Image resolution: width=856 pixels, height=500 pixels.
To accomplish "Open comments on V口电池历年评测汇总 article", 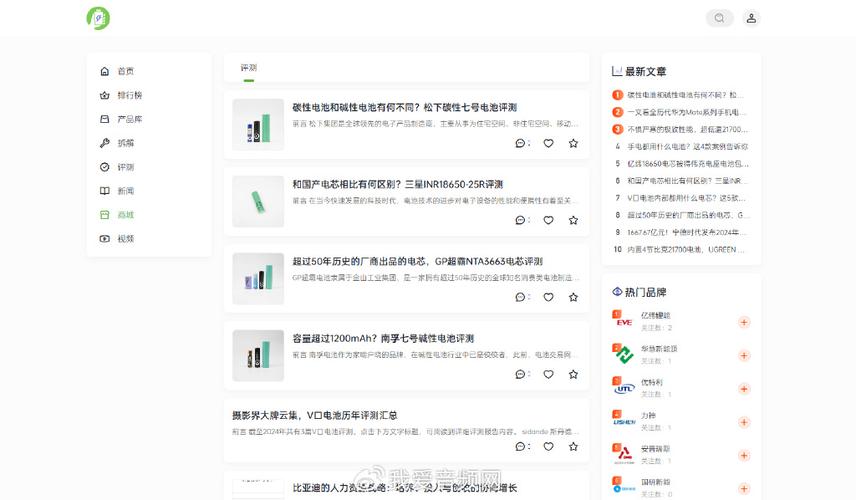I will pyautogui.click(x=521, y=447).
